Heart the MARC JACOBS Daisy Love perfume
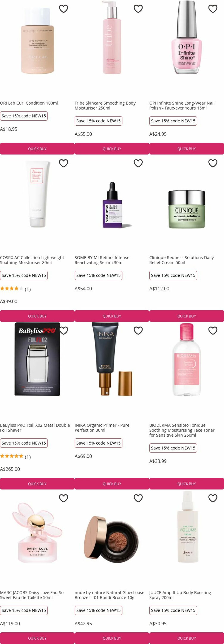 point(63,498)
